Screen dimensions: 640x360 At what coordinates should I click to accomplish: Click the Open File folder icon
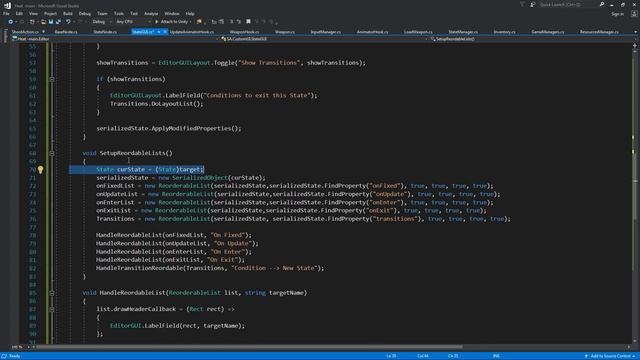(x=43, y=22)
